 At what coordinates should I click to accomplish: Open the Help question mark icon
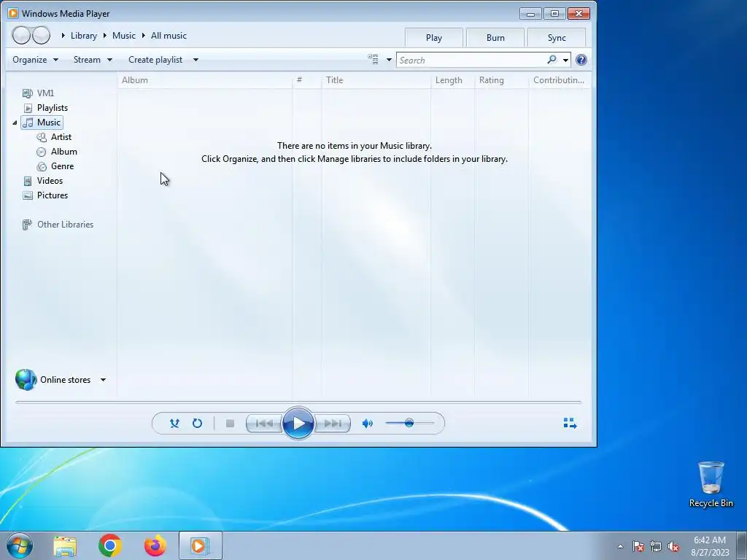pos(581,60)
